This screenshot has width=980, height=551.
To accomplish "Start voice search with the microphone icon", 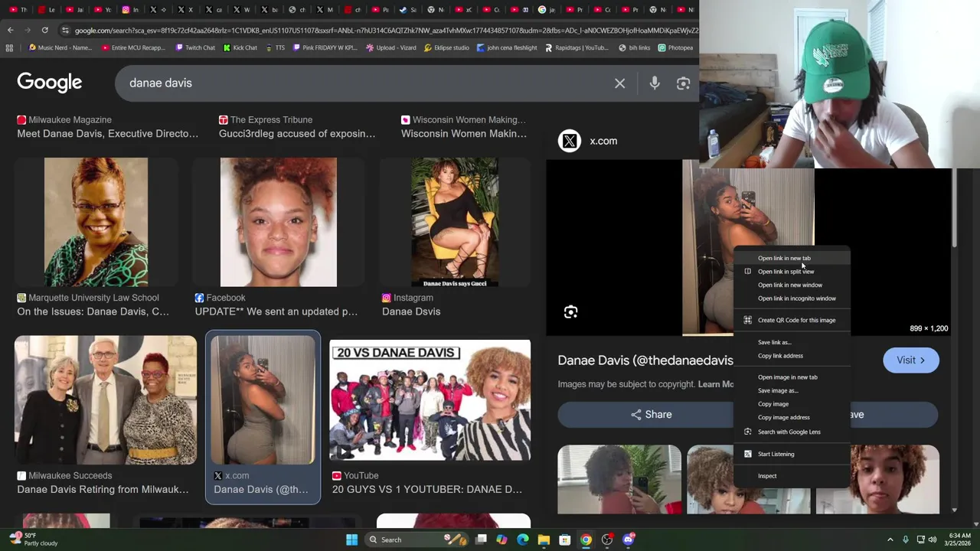I will coord(655,83).
